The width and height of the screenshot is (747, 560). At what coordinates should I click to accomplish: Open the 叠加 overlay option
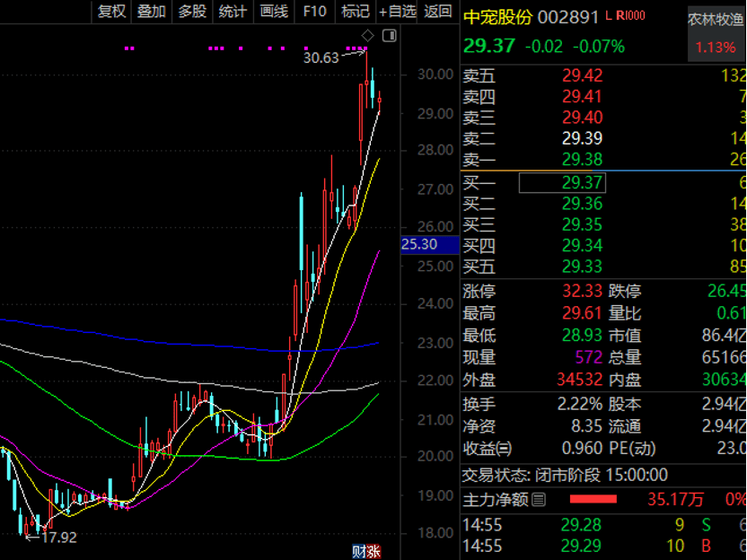point(152,12)
